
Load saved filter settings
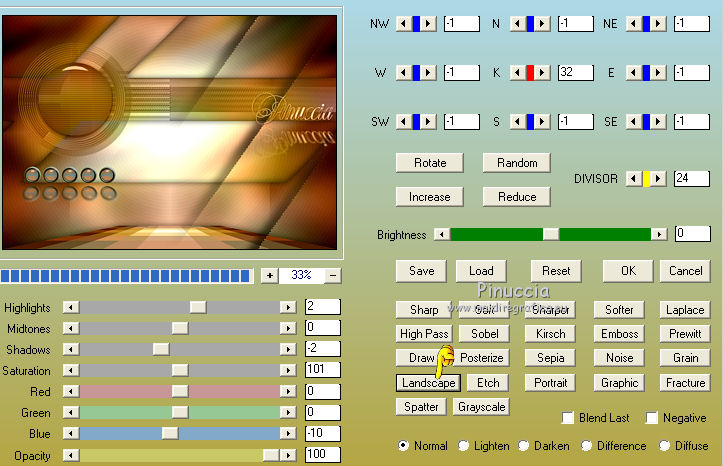(x=481, y=271)
